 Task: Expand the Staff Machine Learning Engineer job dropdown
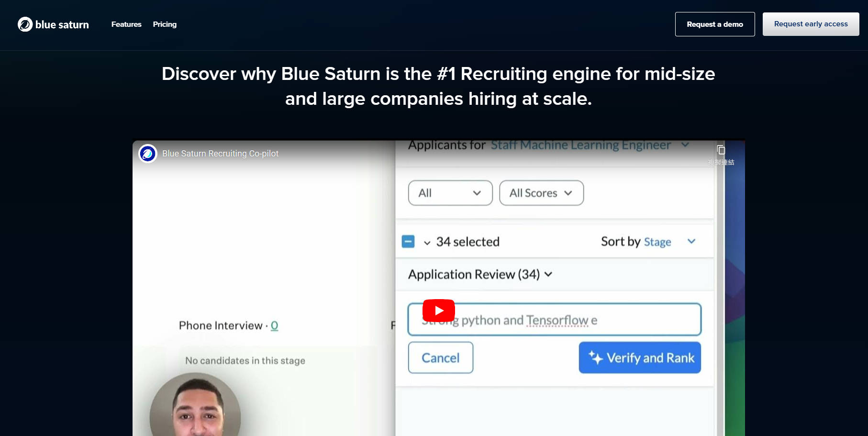point(686,145)
